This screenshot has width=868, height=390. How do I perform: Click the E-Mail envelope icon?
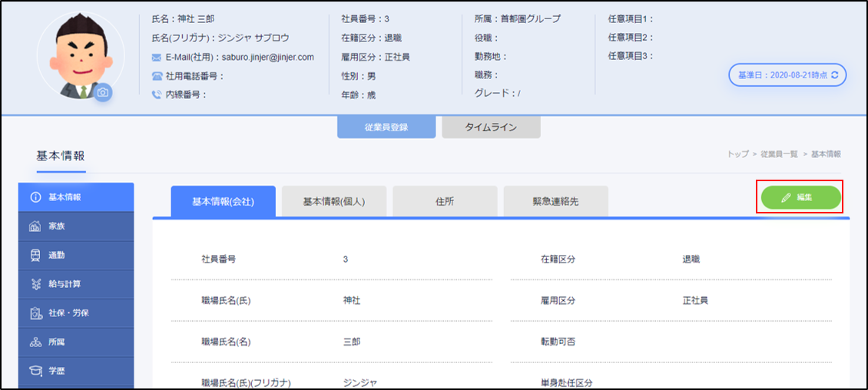click(x=157, y=58)
